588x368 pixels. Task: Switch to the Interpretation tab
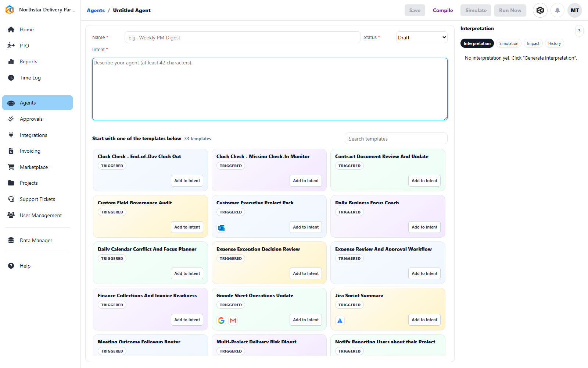tap(477, 43)
